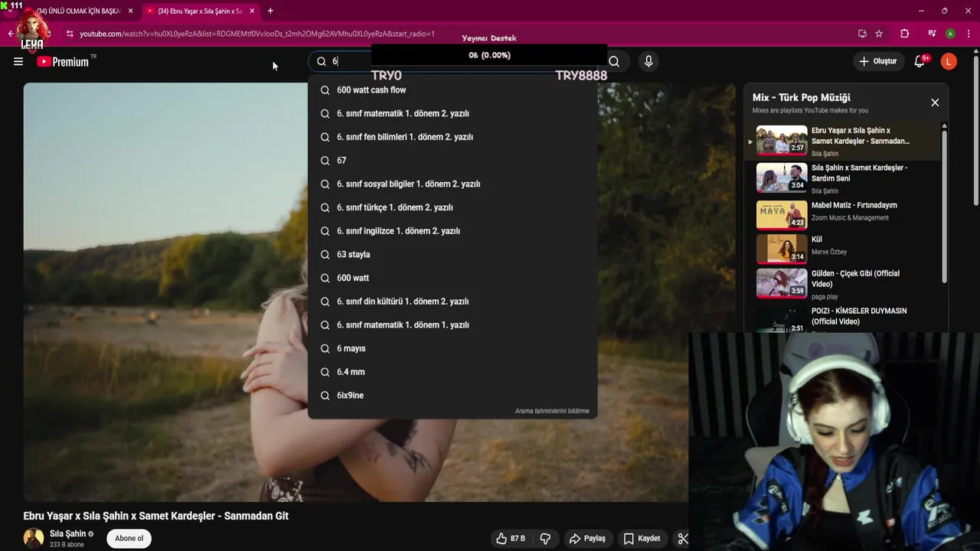Open browser profile avatar A
980x551 pixels.
point(950,34)
